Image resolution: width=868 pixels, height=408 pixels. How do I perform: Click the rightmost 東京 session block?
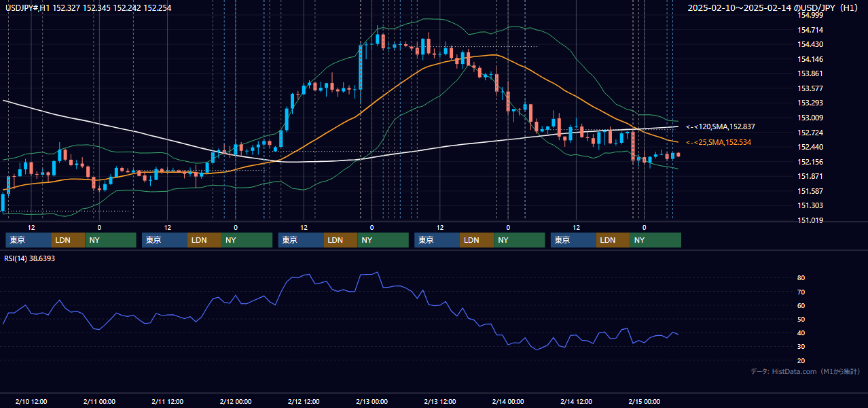[x=574, y=240]
